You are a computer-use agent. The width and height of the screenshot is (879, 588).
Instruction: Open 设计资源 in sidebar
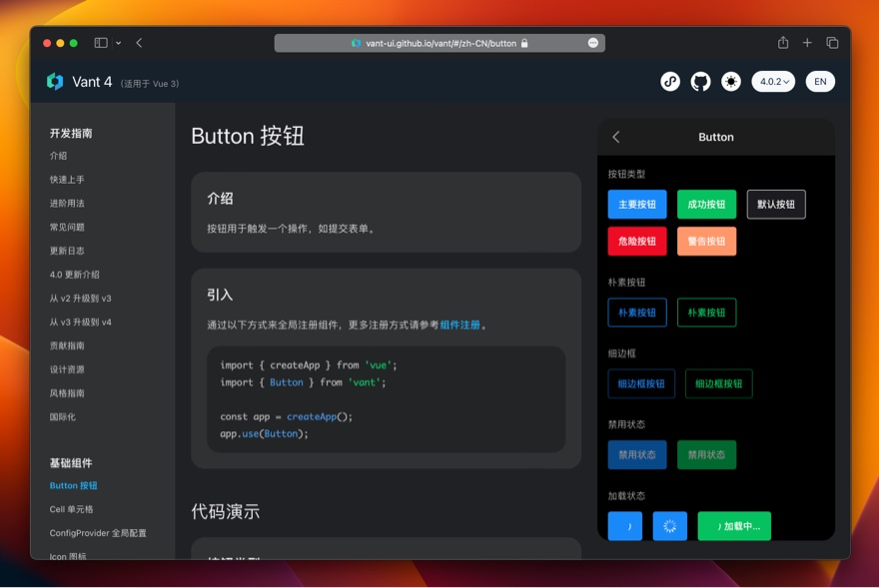point(67,369)
